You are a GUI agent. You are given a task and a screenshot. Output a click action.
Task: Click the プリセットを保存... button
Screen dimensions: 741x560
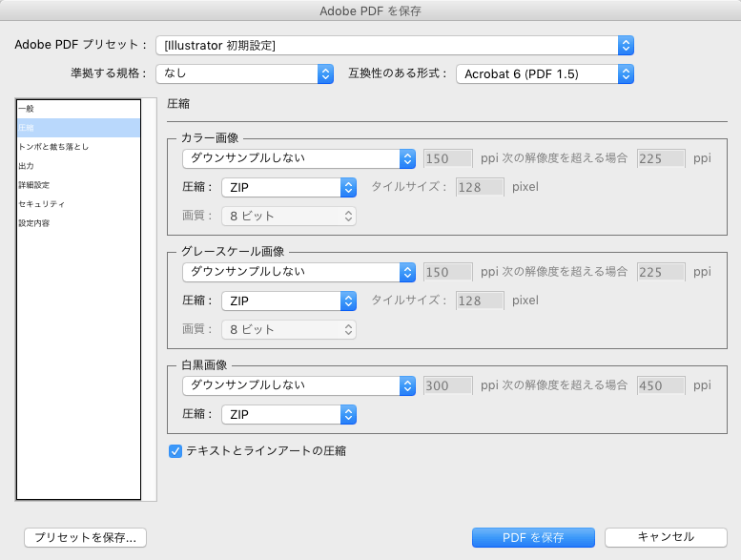pos(85,537)
